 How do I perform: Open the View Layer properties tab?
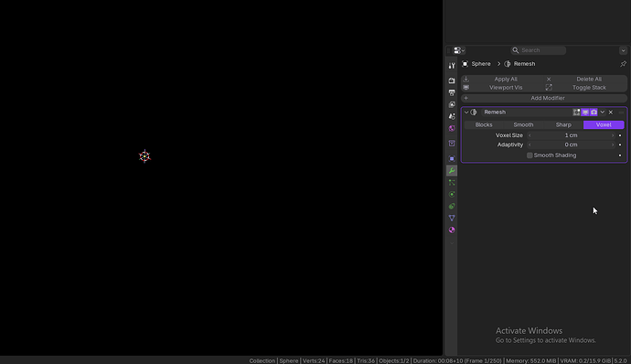click(x=452, y=104)
